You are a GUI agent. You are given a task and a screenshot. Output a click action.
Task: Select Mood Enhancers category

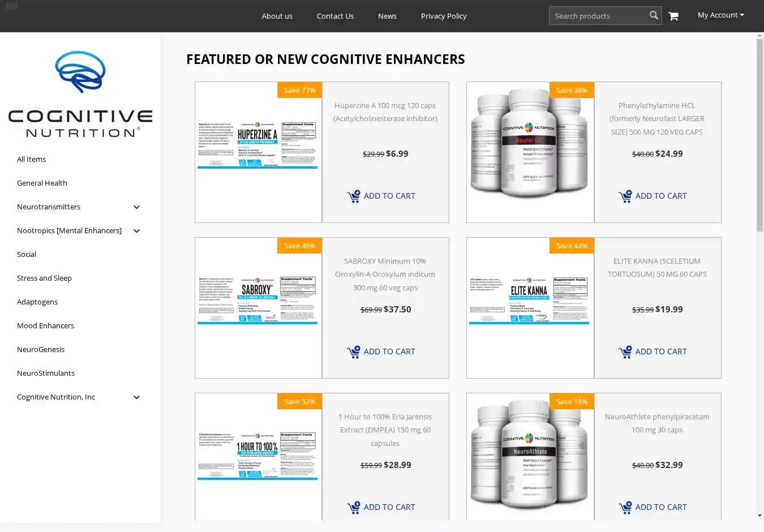point(45,325)
